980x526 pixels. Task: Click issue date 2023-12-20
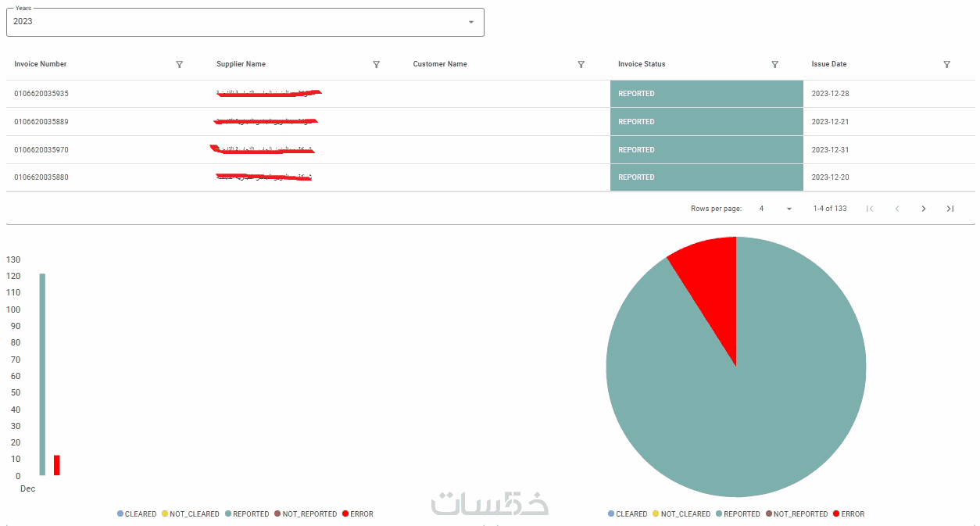[x=831, y=177]
